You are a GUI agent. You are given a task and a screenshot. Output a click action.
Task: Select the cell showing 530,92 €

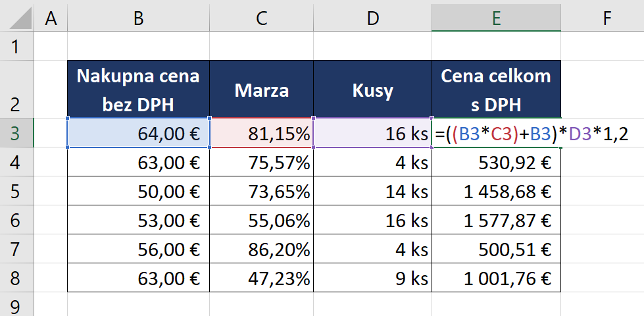496,163
